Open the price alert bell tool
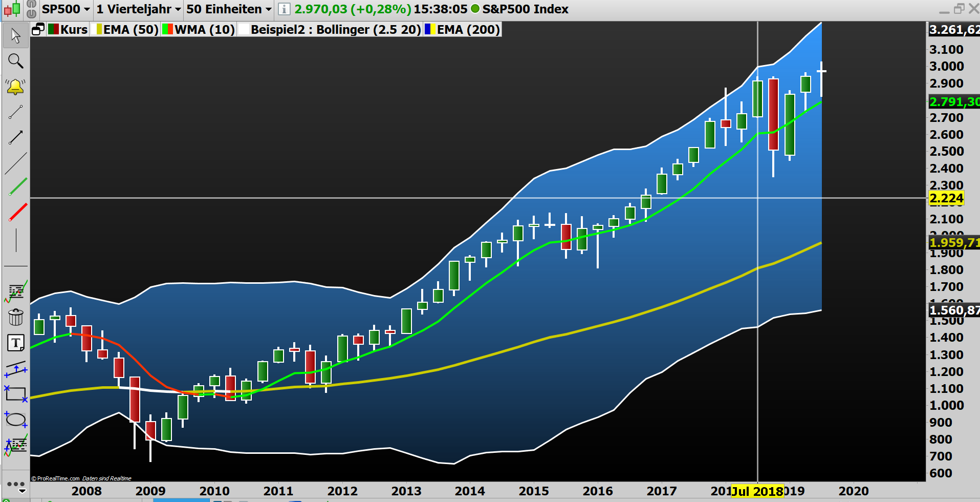This screenshot has height=502, width=980. pyautogui.click(x=15, y=86)
